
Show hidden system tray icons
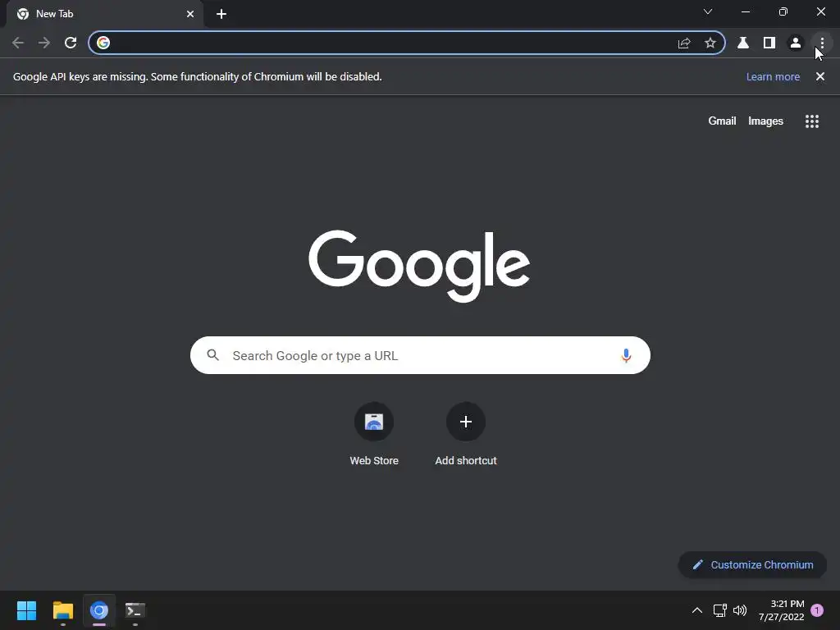pyautogui.click(x=697, y=610)
